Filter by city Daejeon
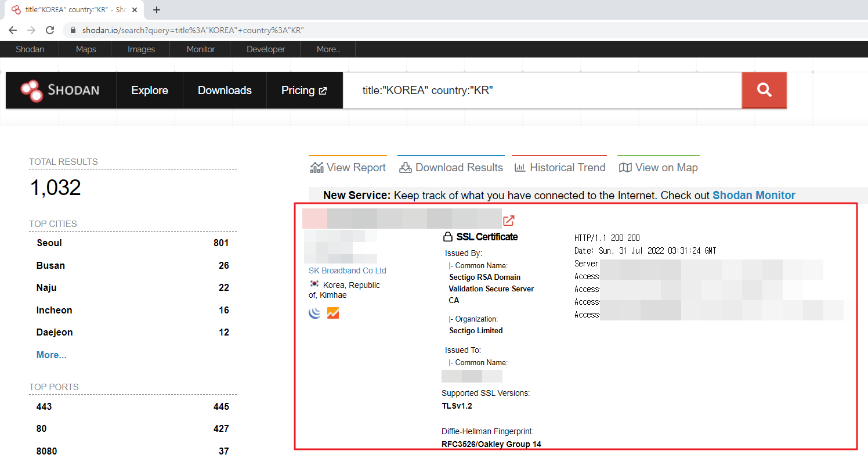This screenshot has width=868, height=458. (x=55, y=332)
